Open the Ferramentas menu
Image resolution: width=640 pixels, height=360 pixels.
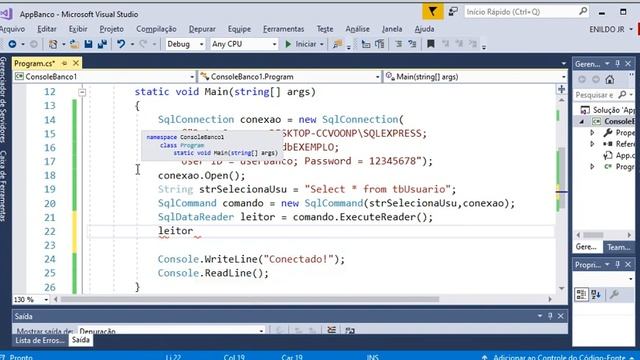tap(284, 29)
